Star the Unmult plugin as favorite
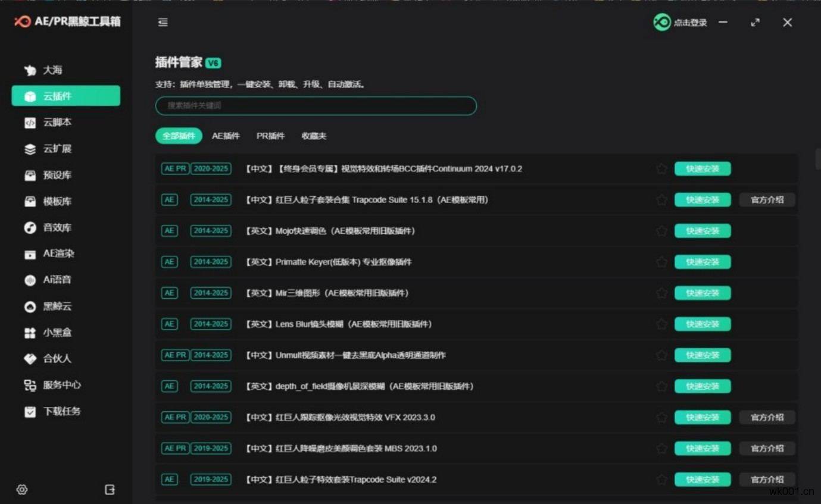821x504 pixels. coord(661,355)
